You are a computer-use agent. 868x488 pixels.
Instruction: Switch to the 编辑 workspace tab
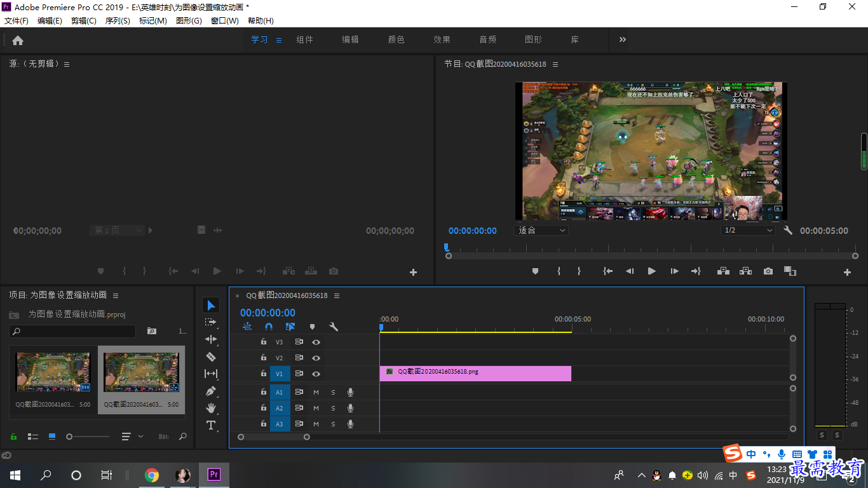pyautogui.click(x=351, y=39)
